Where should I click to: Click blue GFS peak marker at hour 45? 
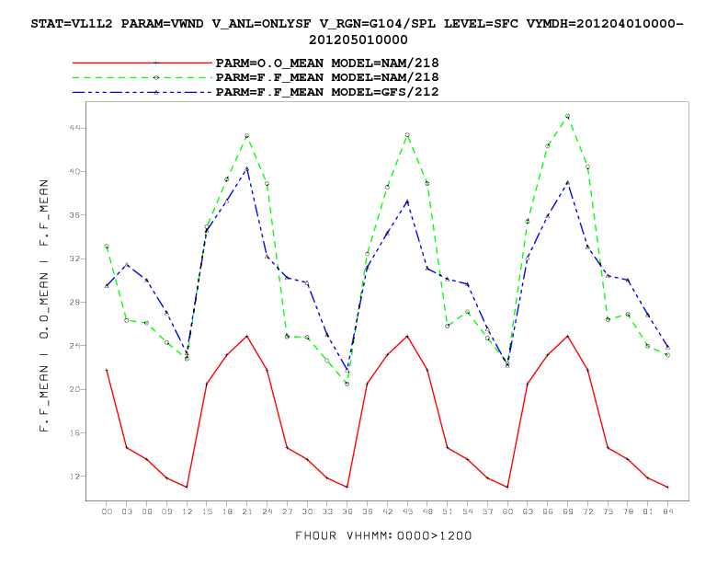click(407, 201)
